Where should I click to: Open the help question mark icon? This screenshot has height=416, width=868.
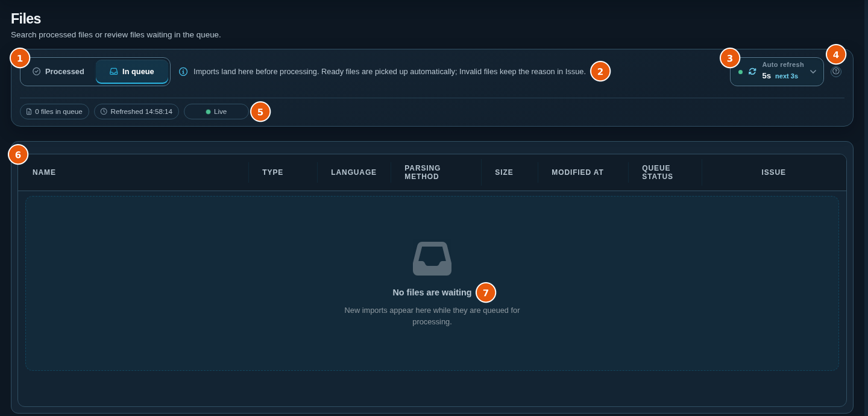[x=836, y=71]
